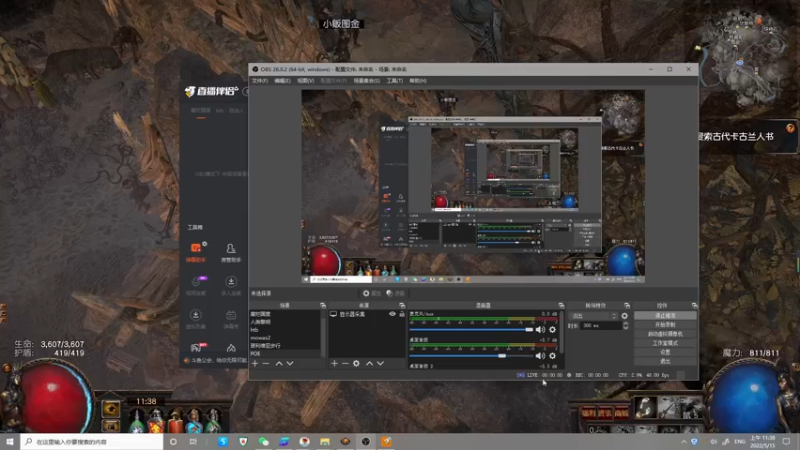
Task: Select the POE scene in Scenes list
Action: (x=285, y=353)
